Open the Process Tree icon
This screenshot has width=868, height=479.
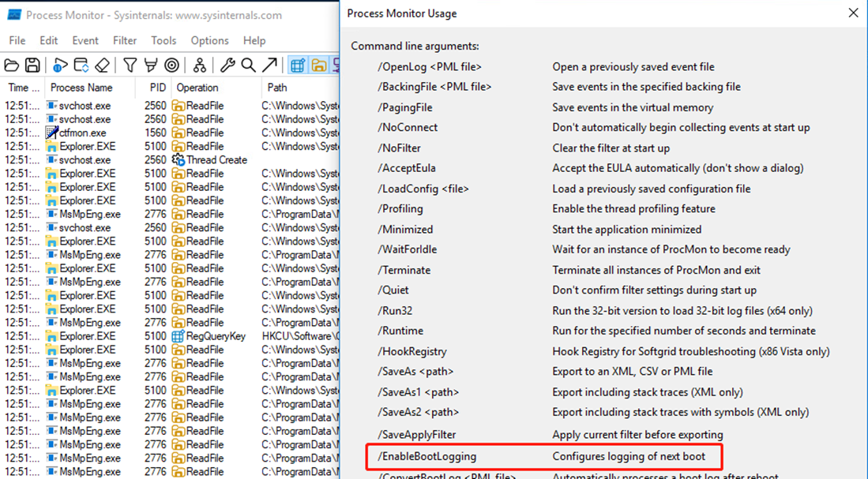point(199,65)
